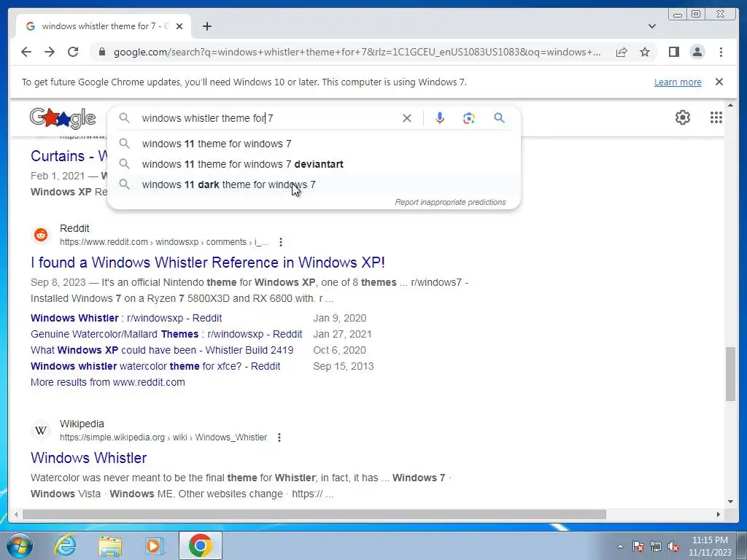
Task: Open the network status tray icon
Action: coord(656,546)
